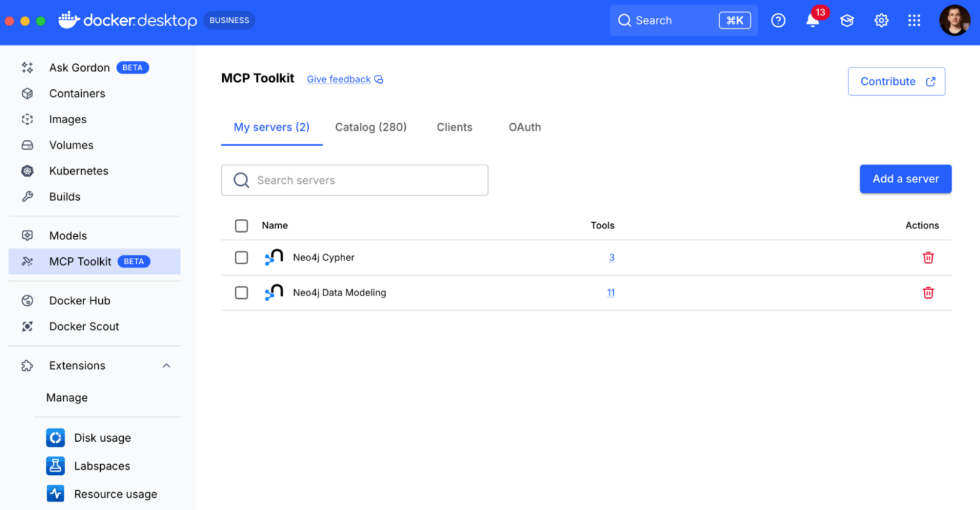The width and height of the screenshot is (980, 510).
Task: Open the apps grid in the header
Action: coord(914,20)
